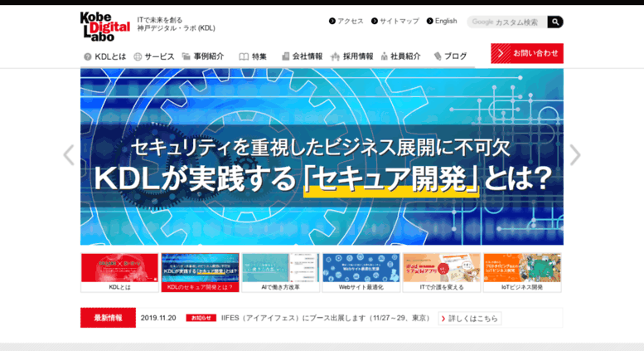Click the magnifier search button

555,22
